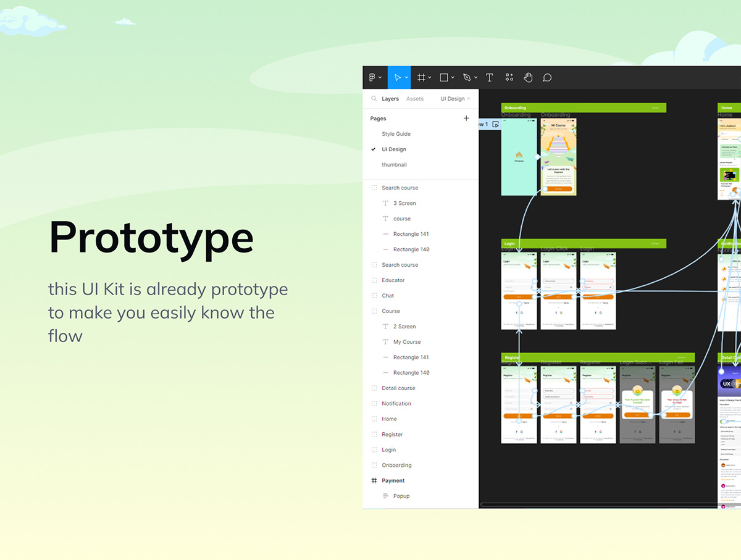The width and height of the screenshot is (741, 560).
Task: Activate the Hand tool
Action: 528,78
